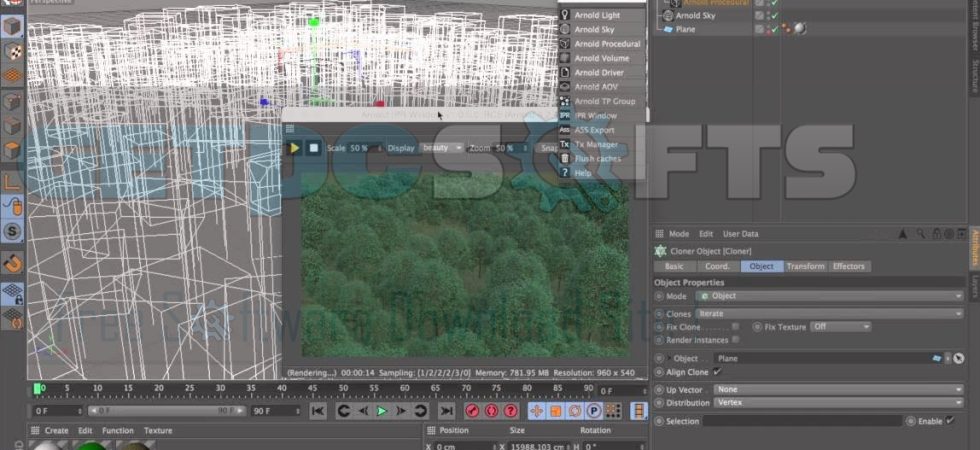Open Up Vector dropdown set to None

point(839,389)
